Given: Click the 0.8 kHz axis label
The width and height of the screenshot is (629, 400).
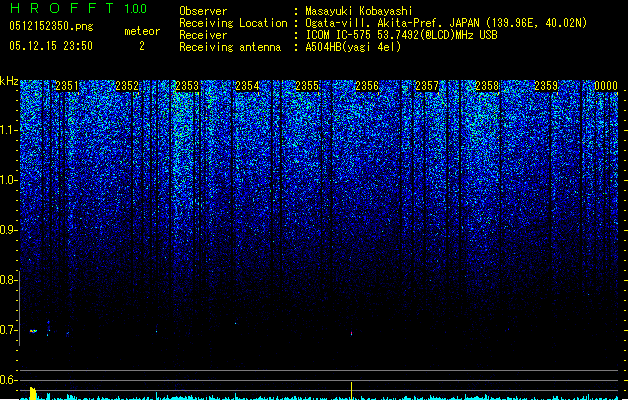Looking at the screenshot, I should (8, 280).
